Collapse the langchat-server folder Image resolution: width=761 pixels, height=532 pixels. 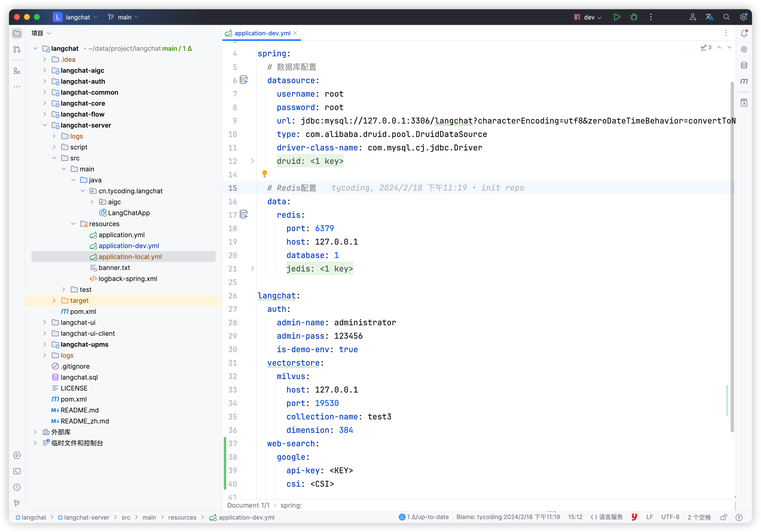click(45, 125)
